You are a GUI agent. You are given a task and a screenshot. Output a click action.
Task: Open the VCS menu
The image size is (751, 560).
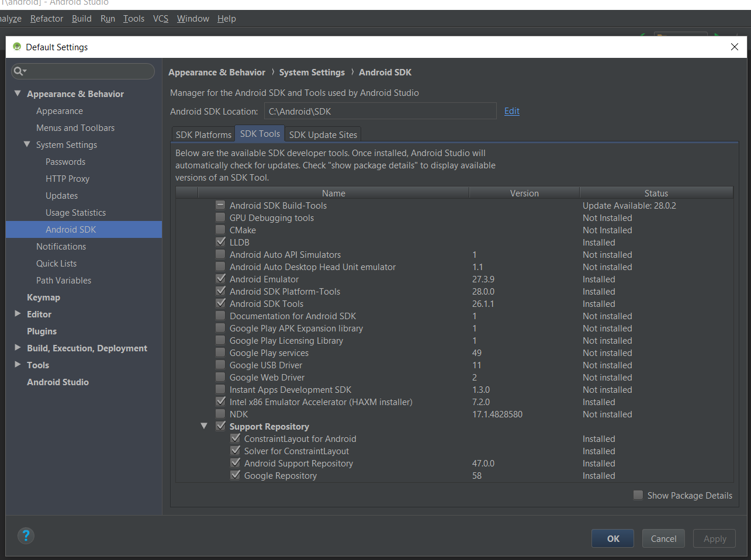[x=161, y=19]
